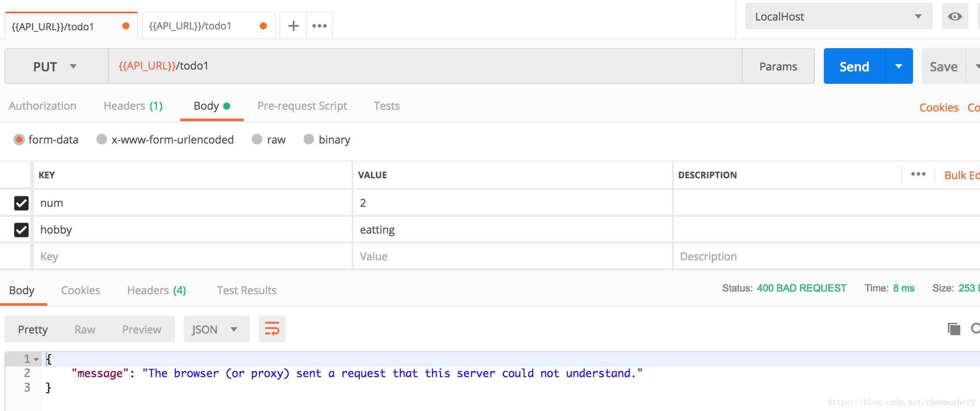This screenshot has width=980, height=411.
Task: Open the Cookies link
Action: coord(938,107)
